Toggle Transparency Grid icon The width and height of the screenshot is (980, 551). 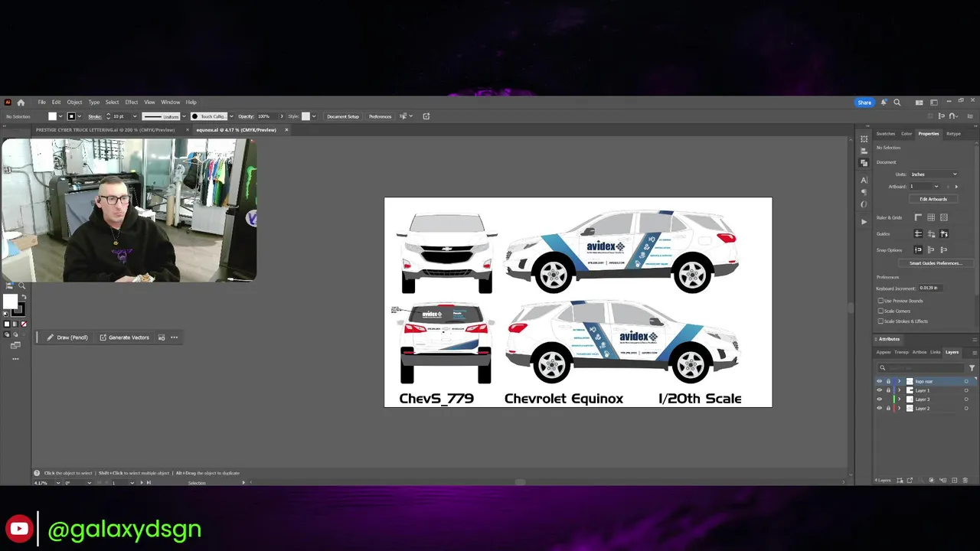pos(944,217)
